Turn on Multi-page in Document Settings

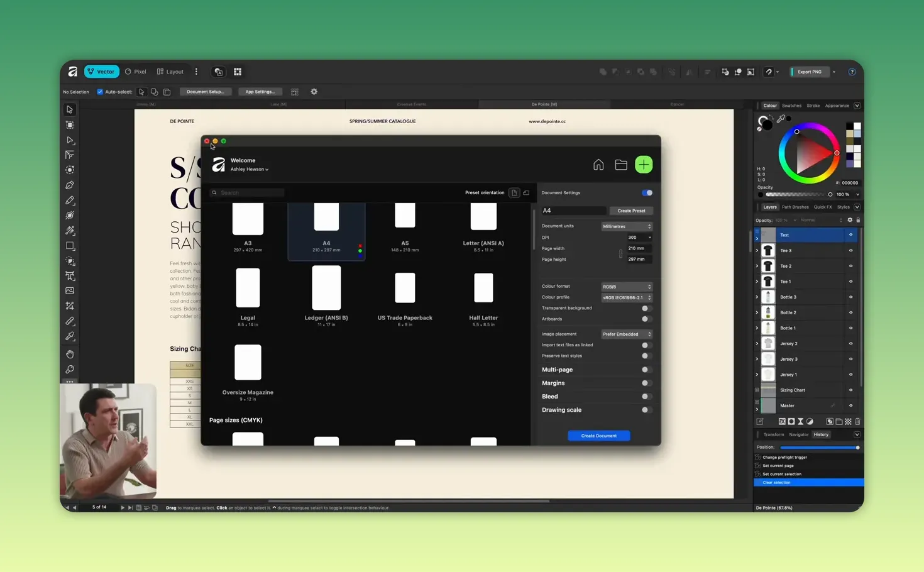[x=645, y=370]
